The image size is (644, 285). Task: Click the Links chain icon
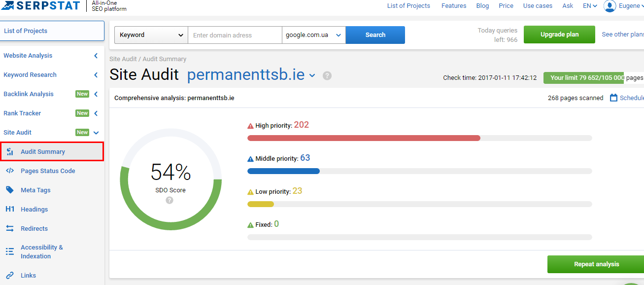(x=10, y=275)
